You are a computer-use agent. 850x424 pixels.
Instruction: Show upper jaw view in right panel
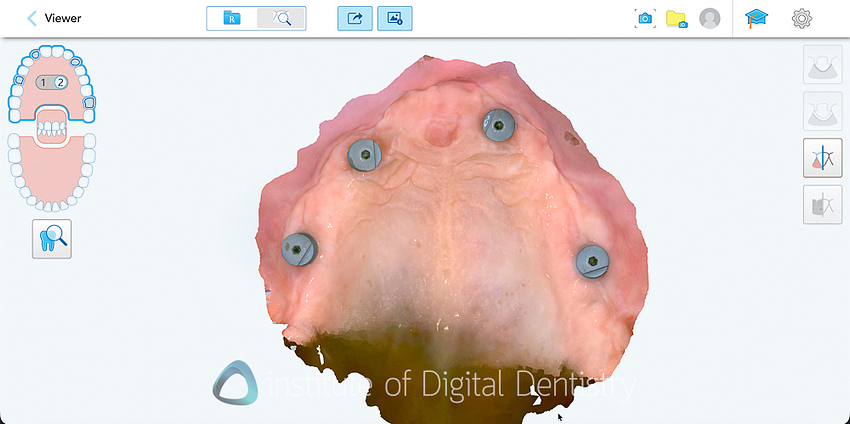[822, 65]
